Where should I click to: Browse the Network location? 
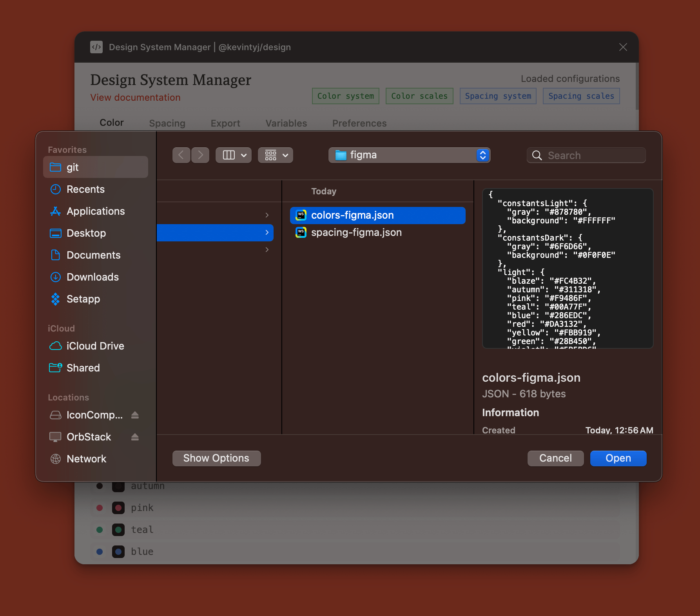86,459
